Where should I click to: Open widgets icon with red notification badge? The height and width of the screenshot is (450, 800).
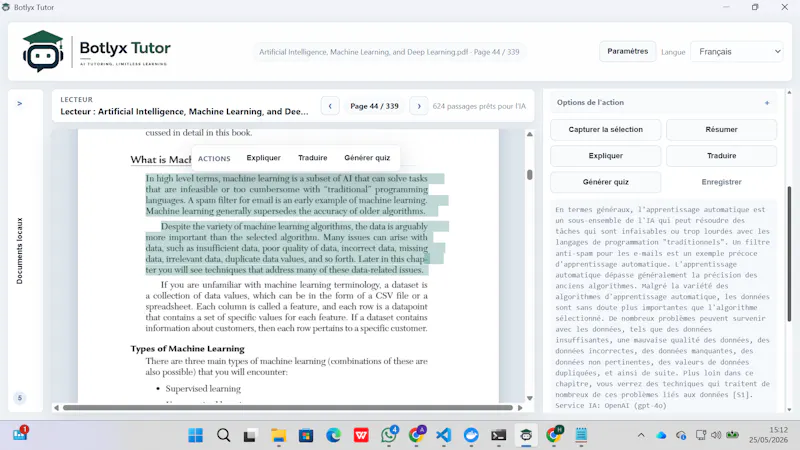pyautogui.click(x=20, y=434)
